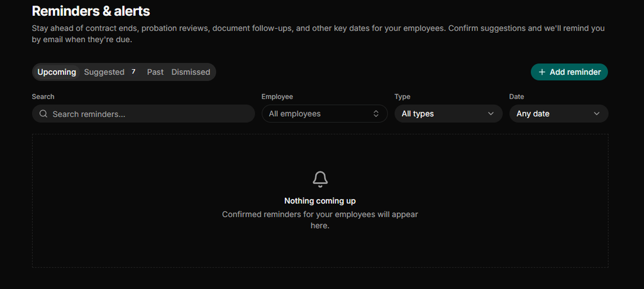Open the Suggested tab

pos(110,72)
